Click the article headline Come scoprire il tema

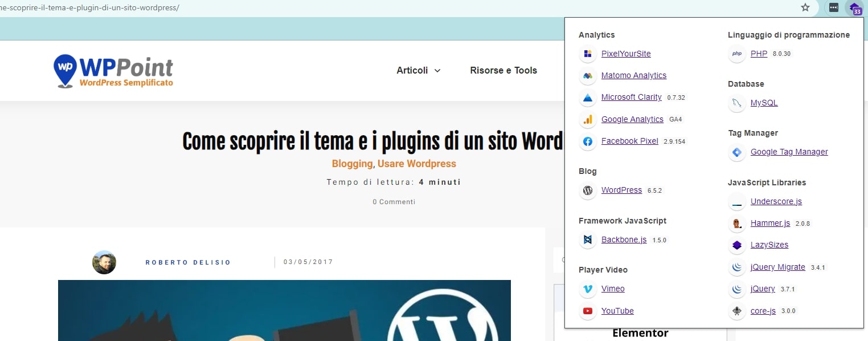372,141
